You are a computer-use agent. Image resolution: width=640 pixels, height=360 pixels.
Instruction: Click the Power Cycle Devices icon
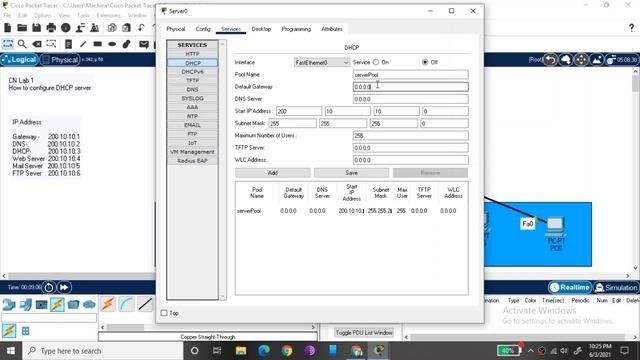(49, 287)
